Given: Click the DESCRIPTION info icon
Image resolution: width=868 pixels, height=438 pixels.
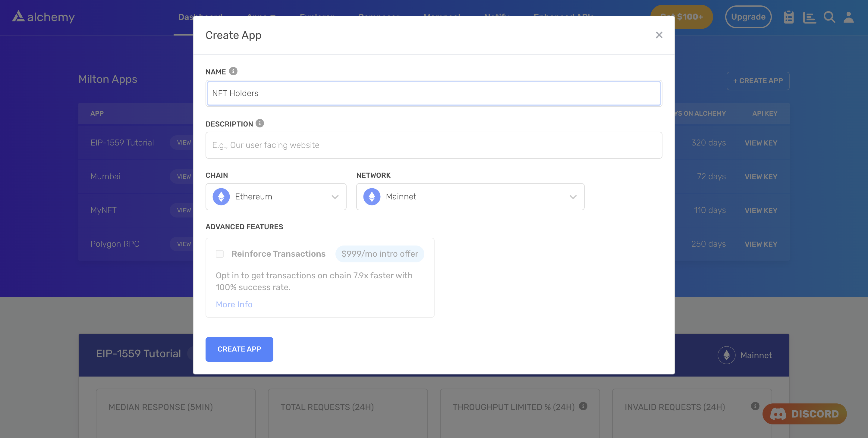Looking at the screenshot, I should (260, 123).
